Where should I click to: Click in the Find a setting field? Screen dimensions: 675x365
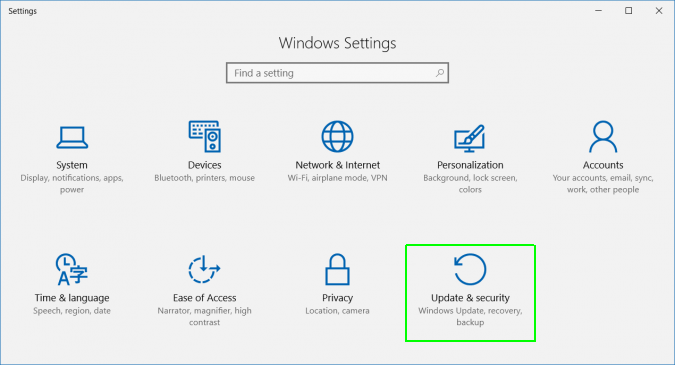click(x=338, y=73)
